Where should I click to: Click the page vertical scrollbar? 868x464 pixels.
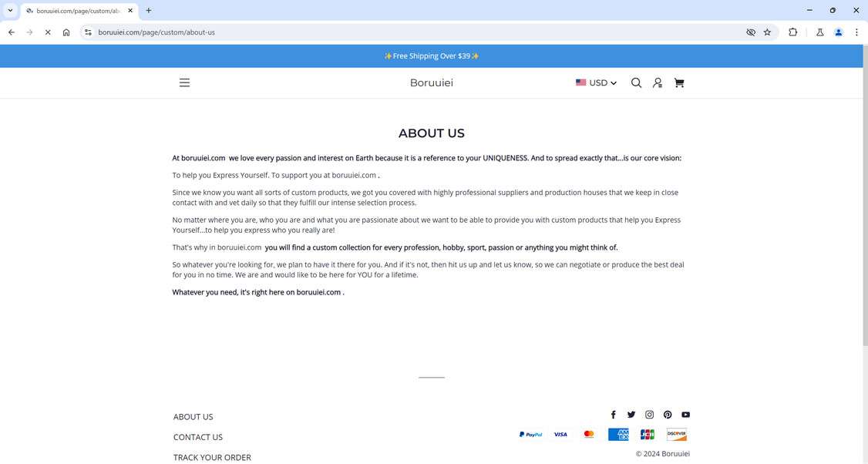(865, 197)
